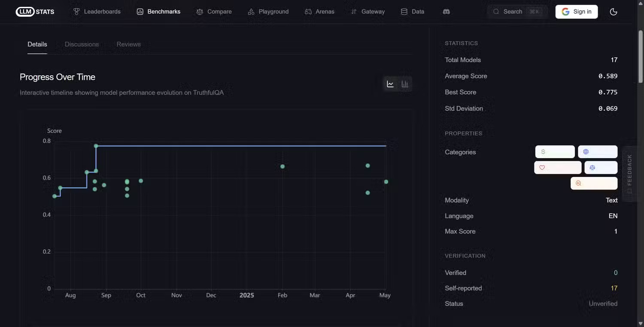644x327 pixels.
Task: Expand the Feedback side panel
Action: (x=629, y=174)
